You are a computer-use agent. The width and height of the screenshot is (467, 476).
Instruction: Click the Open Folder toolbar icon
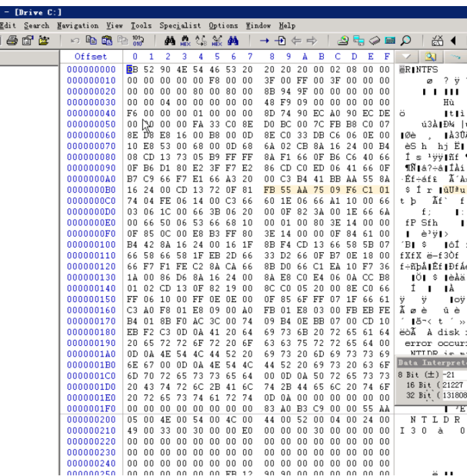(44, 40)
